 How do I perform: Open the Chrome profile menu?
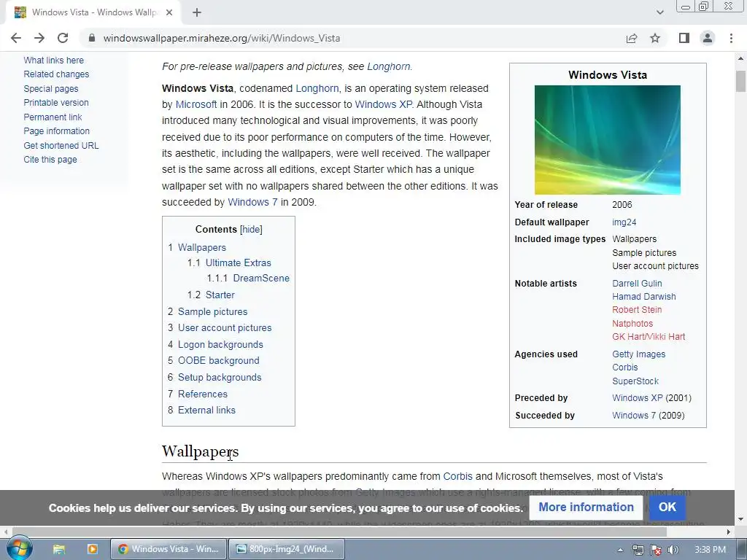pyautogui.click(x=708, y=38)
